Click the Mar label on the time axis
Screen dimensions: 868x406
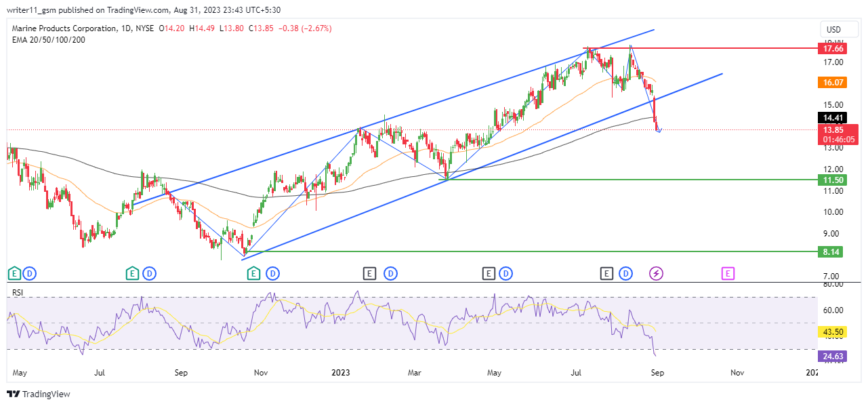[415, 372]
